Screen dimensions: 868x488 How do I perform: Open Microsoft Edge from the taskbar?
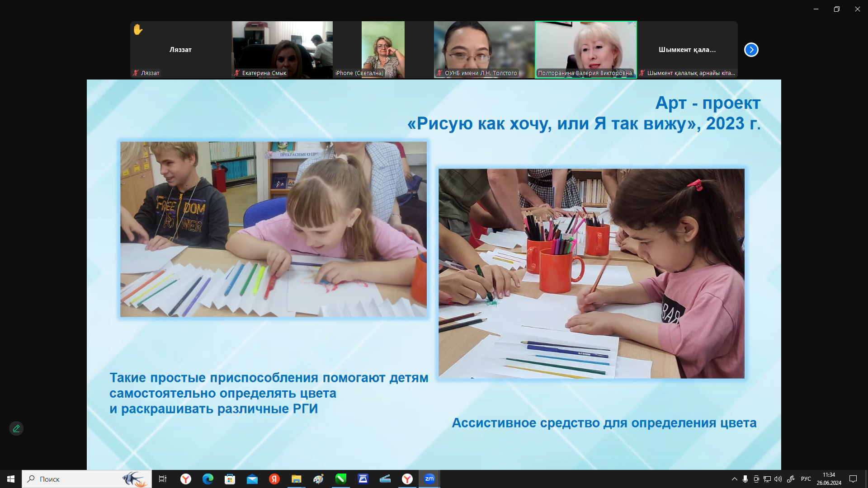click(208, 479)
